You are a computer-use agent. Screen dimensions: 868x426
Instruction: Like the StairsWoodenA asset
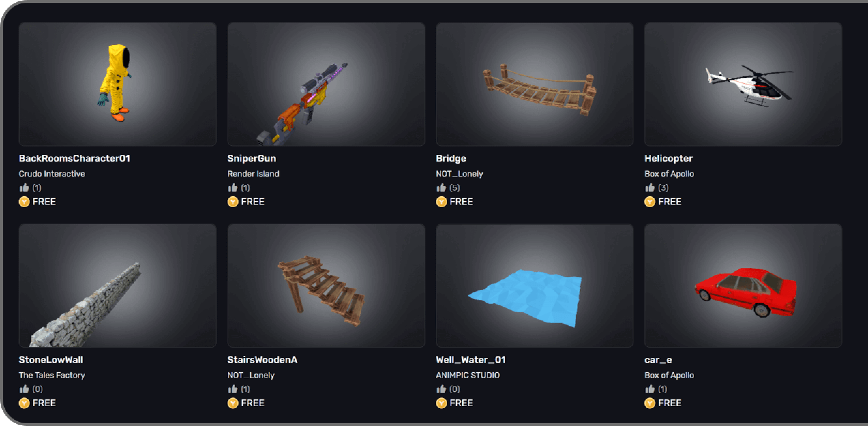click(x=233, y=389)
